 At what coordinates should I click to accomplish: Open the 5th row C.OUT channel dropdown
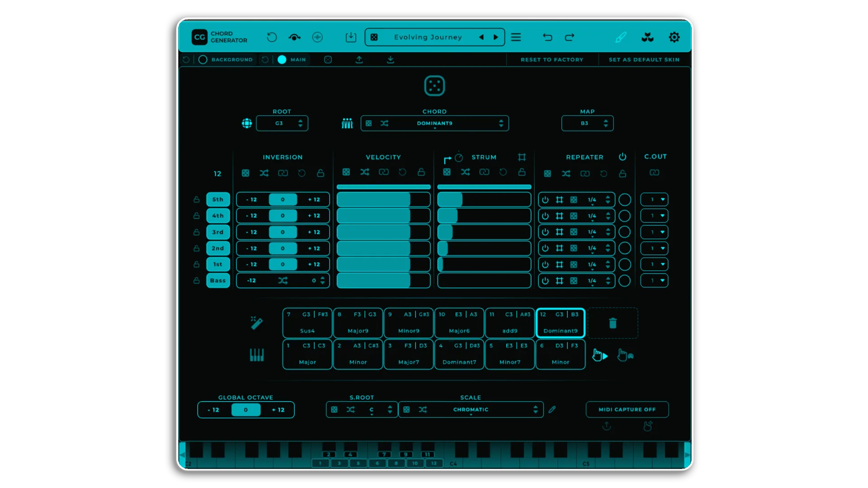click(x=654, y=199)
